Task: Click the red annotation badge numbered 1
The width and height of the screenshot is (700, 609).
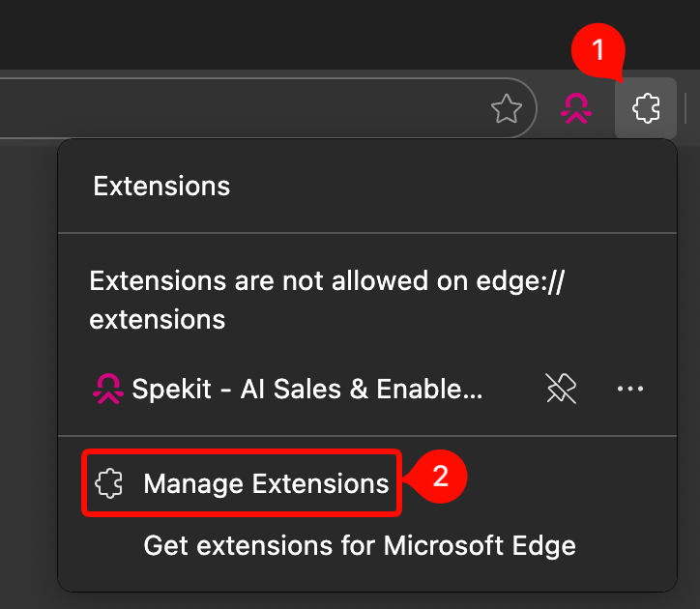Action: [598, 48]
